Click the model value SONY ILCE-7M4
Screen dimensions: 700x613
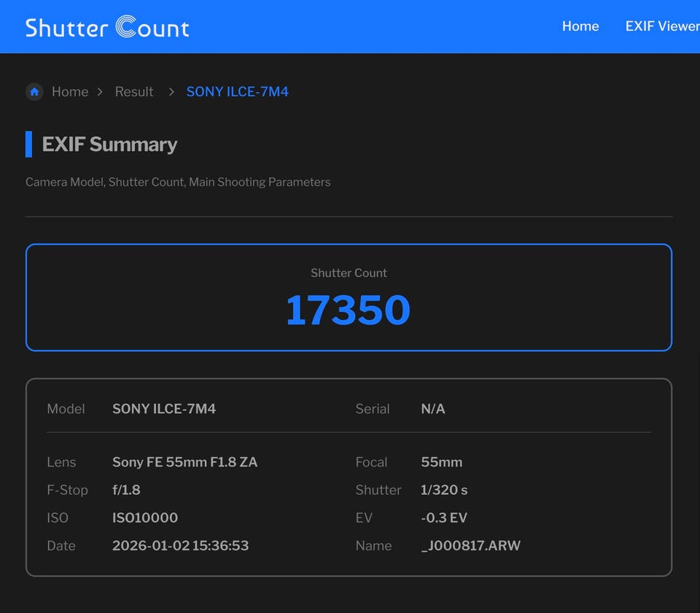point(164,409)
